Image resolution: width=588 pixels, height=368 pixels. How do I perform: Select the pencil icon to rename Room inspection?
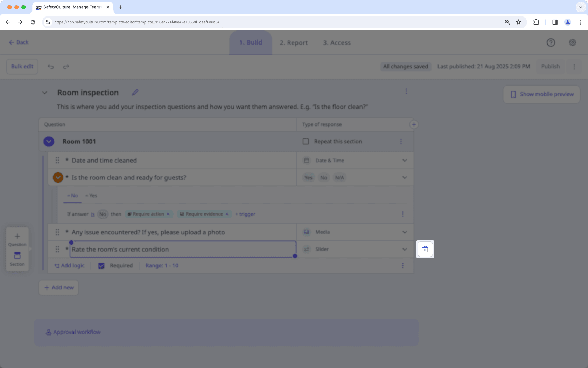tap(135, 92)
